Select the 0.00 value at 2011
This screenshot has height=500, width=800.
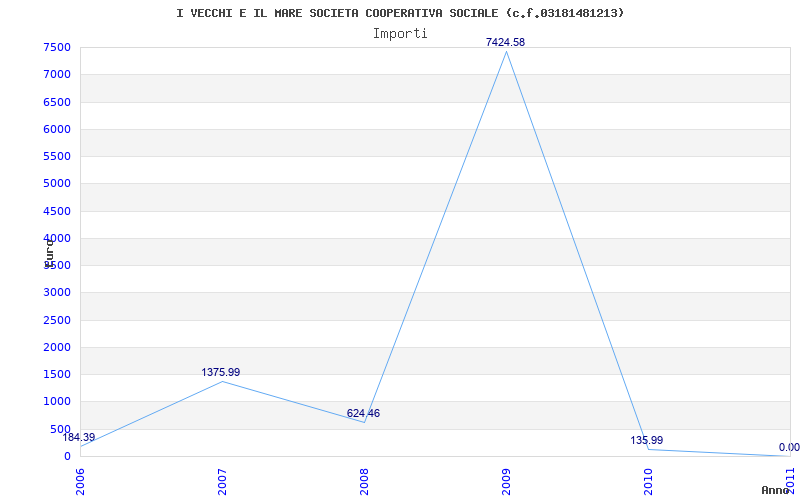click(789, 447)
